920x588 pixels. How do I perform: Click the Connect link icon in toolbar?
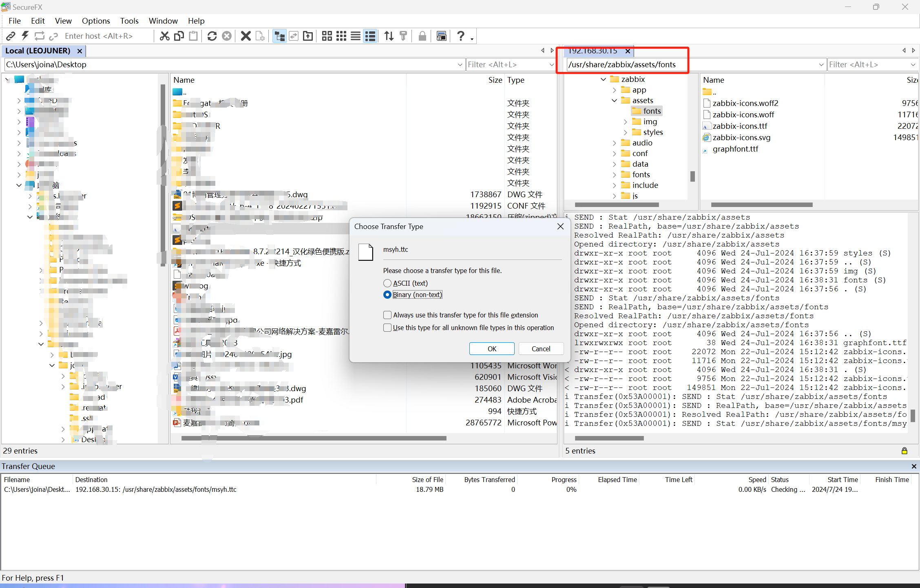11,36
